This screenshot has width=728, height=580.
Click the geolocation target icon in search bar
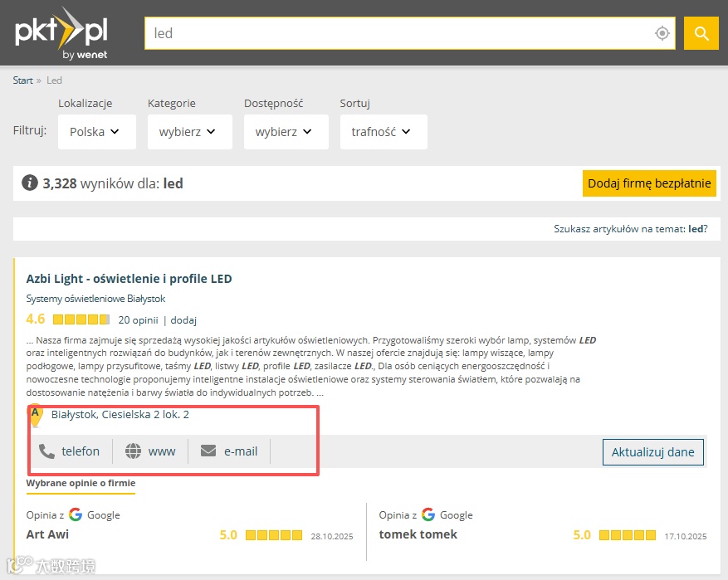[x=662, y=33]
